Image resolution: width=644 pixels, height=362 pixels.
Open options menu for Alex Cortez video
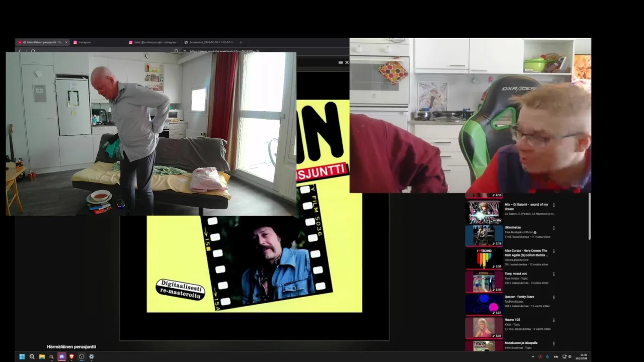[x=554, y=251]
